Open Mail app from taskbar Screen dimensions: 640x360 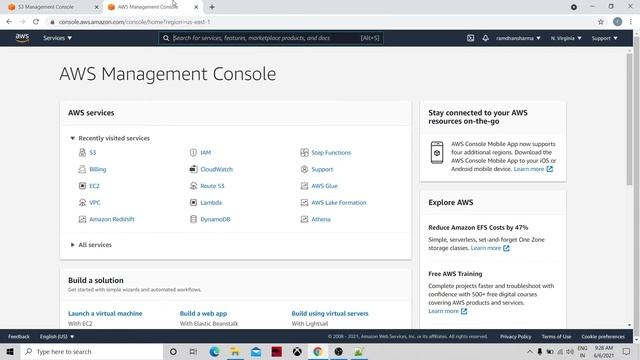(x=256, y=351)
